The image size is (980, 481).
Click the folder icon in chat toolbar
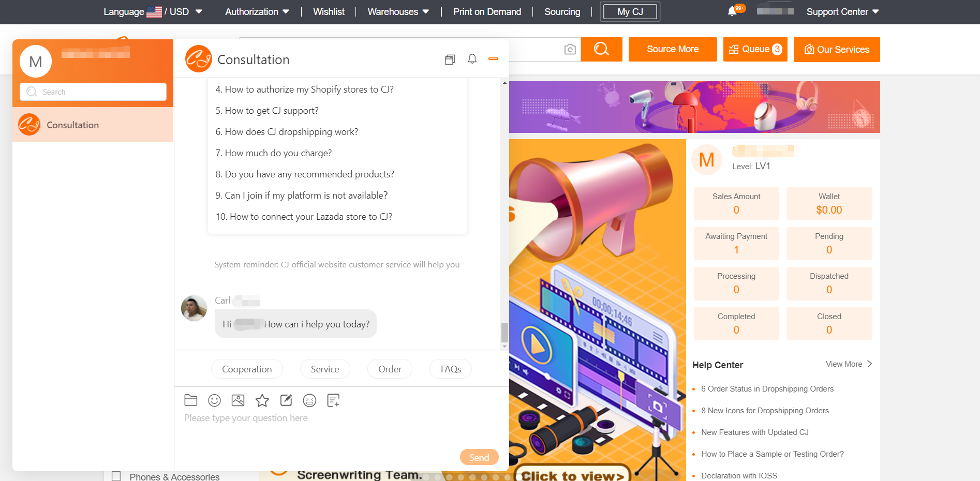pos(191,400)
